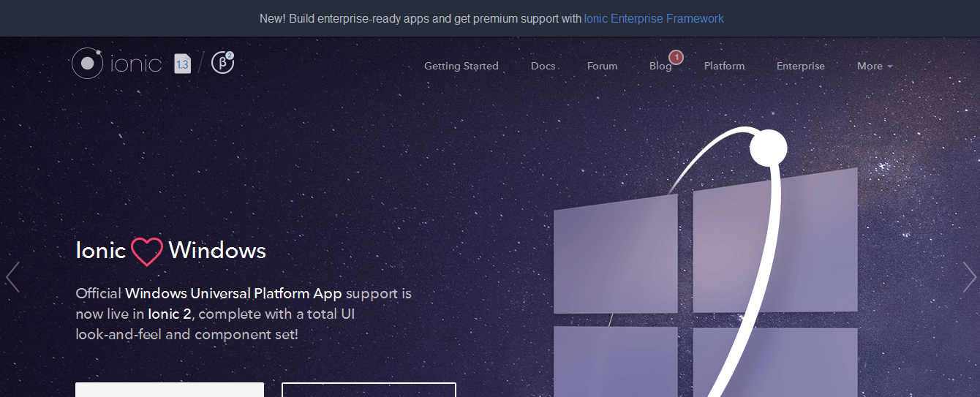This screenshot has width=980, height=397.
Task: Expand the More dropdown menu
Action: [x=875, y=66]
